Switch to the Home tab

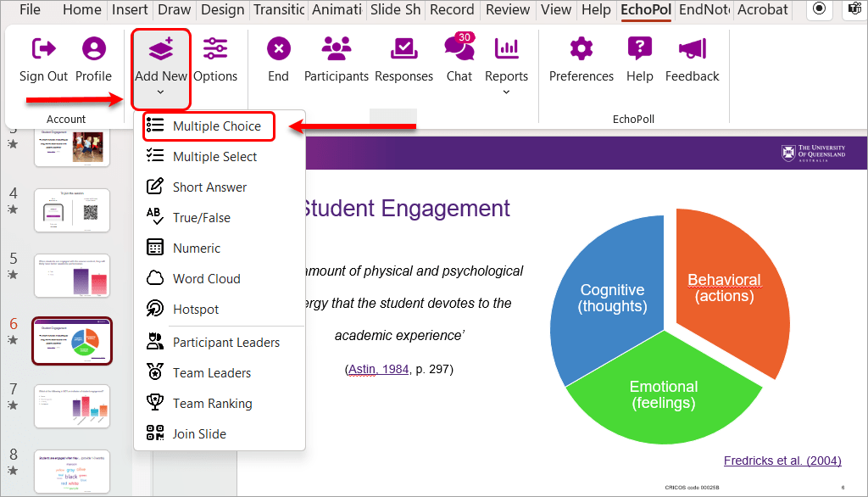point(82,9)
